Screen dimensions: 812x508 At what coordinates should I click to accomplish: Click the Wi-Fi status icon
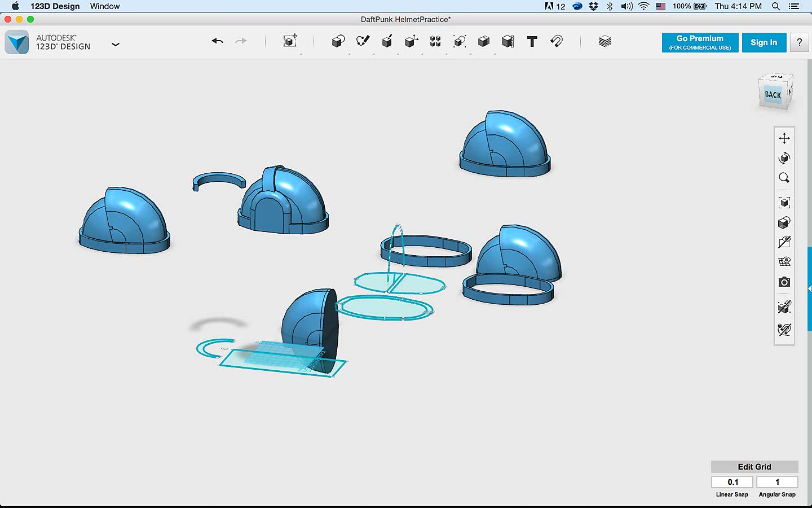pyautogui.click(x=643, y=6)
